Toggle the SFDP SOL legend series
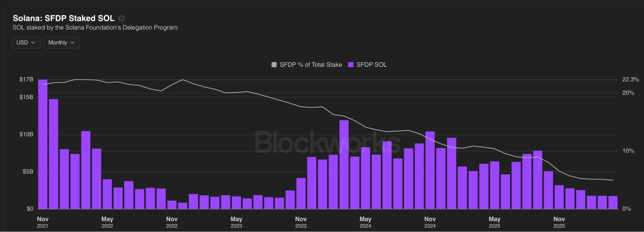 (x=368, y=65)
